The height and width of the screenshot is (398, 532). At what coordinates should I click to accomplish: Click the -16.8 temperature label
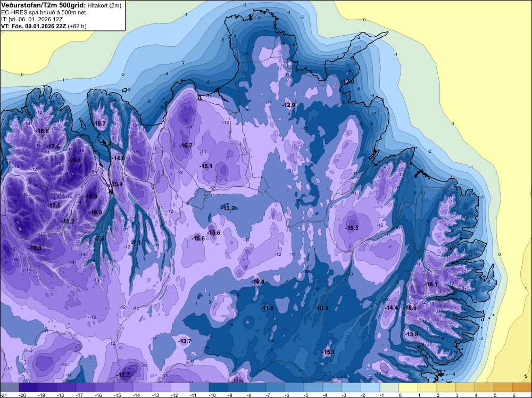43,131
